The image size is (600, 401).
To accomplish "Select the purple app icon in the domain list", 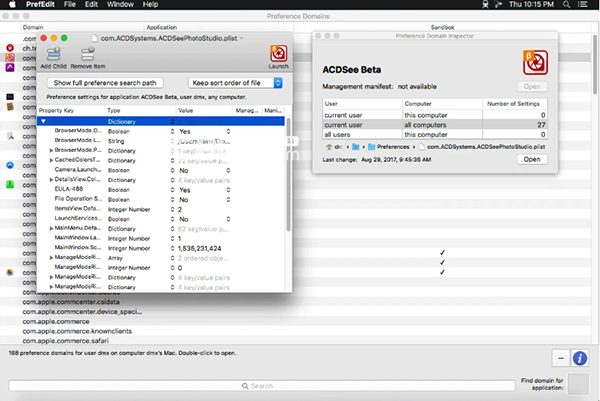I will tap(10, 67).
